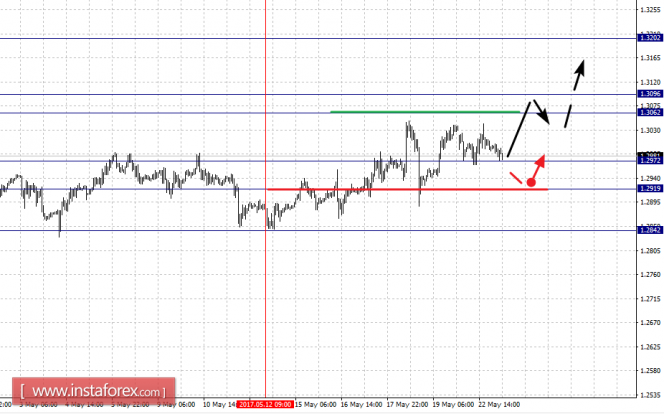Click the 1.2919 price level label
This screenshot has height=414, width=664.
click(650, 188)
